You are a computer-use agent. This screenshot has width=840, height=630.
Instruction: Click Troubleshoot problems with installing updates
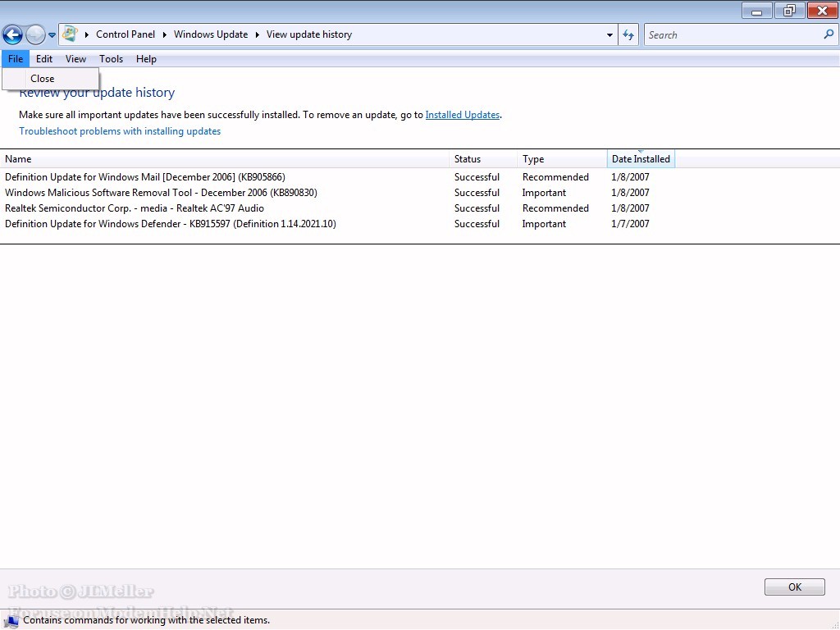(120, 131)
